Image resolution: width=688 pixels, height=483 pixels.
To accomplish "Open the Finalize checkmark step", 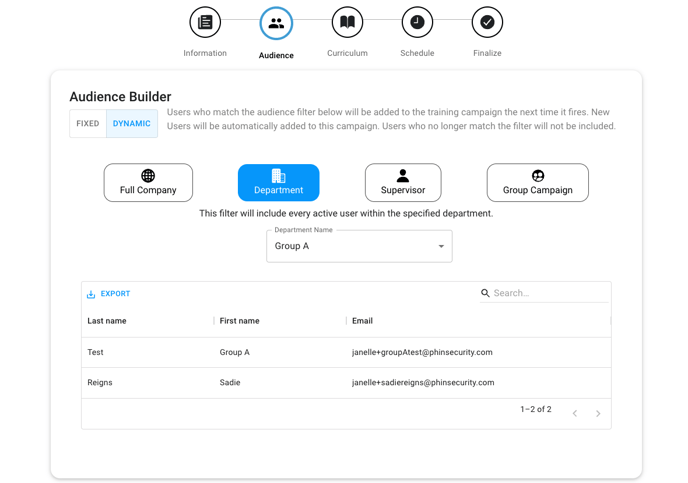I will pyautogui.click(x=487, y=22).
